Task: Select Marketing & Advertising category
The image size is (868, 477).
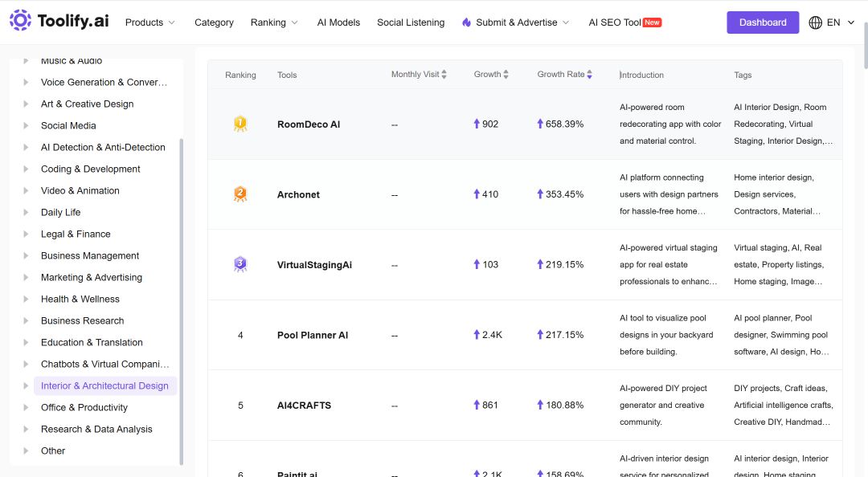Action: 92,277
